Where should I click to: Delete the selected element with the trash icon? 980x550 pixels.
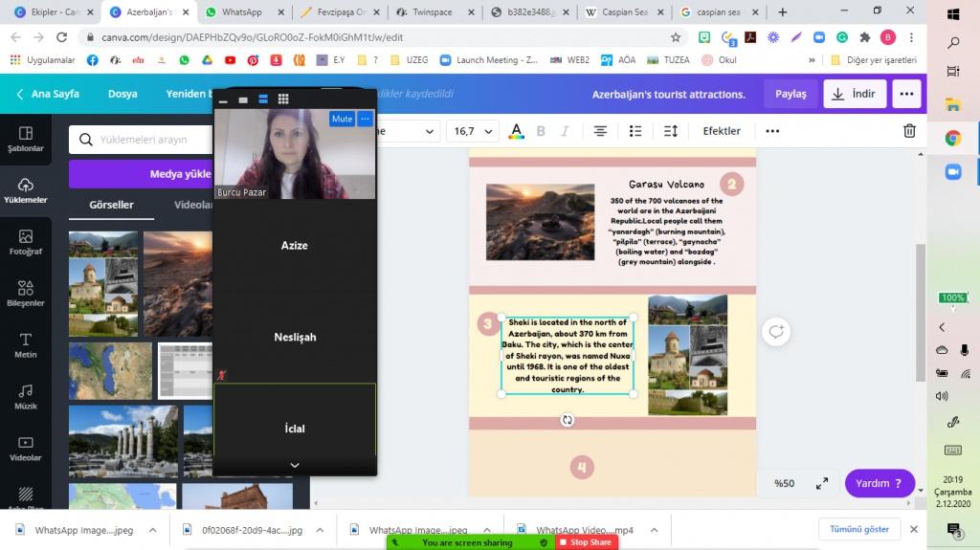pos(909,131)
